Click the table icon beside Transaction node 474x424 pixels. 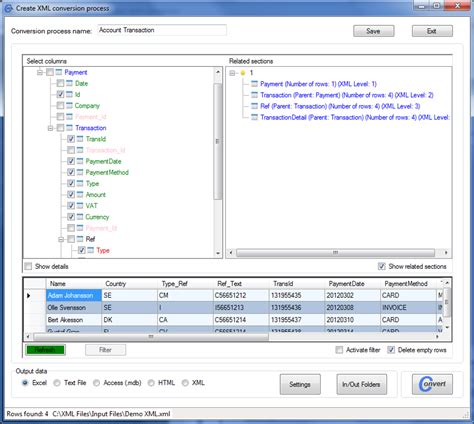69,128
